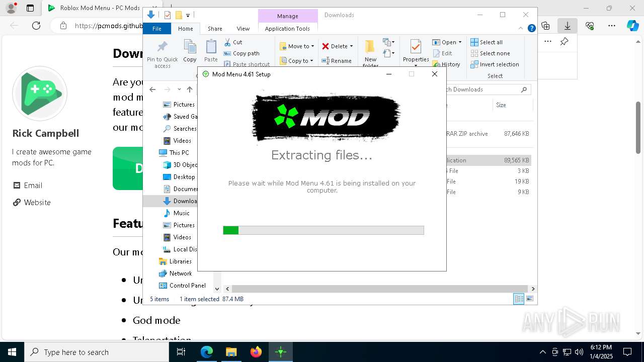Click the Type here to search box
This screenshot has width=644, height=362.
[x=97, y=352]
